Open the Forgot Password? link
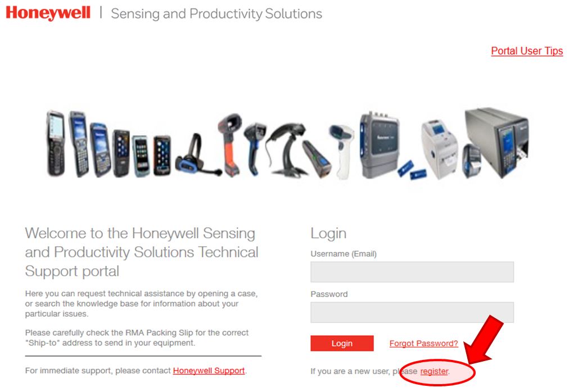 pyautogui.click(x=423, y=344)
